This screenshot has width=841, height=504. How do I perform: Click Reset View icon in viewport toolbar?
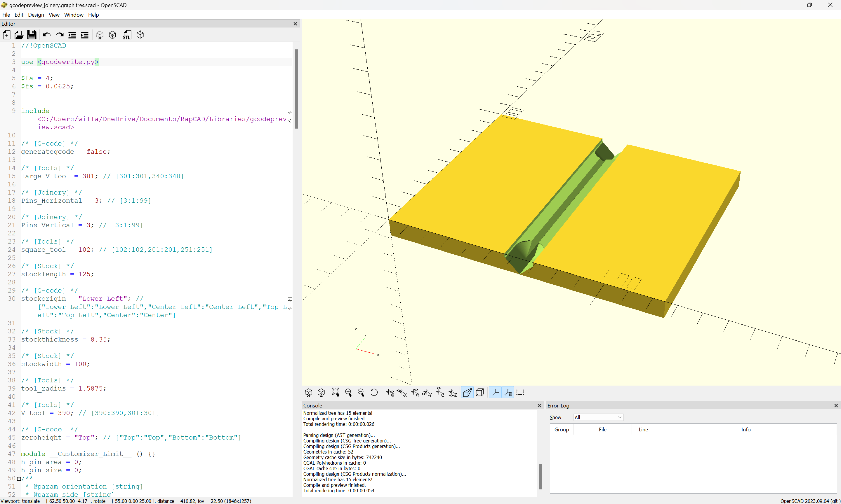[x=374, y=393]
